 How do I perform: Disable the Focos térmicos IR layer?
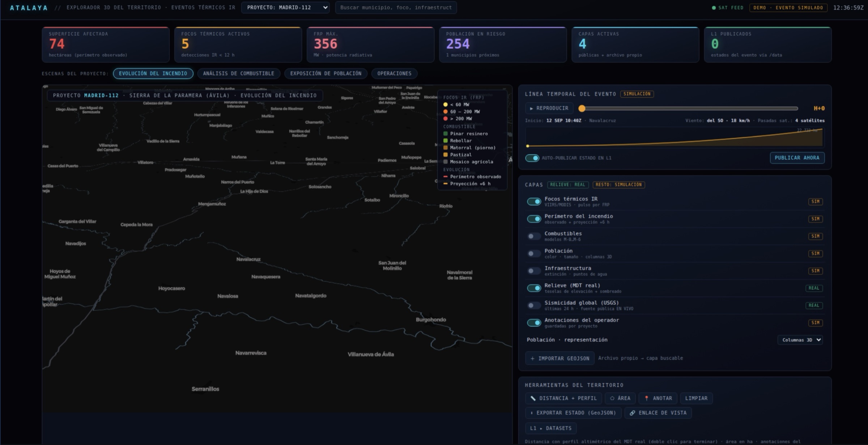tap(534, 202)
